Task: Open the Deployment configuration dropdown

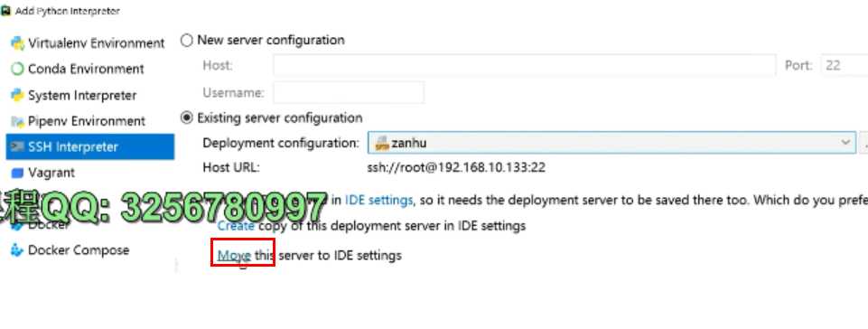Action: (611, 143)
